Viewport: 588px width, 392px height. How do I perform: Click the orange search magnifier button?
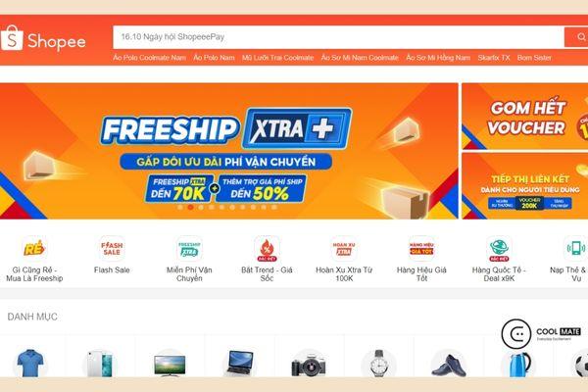pyautogui.click(x=577, y=37)
